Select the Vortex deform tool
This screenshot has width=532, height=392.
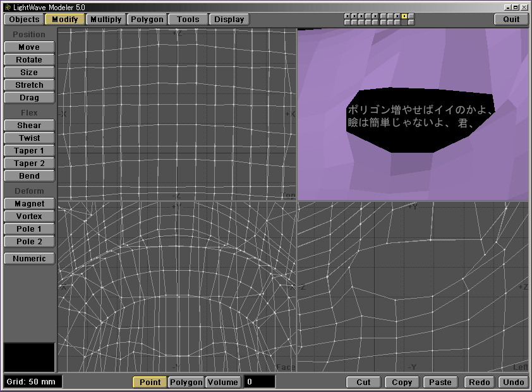point(29,217)
